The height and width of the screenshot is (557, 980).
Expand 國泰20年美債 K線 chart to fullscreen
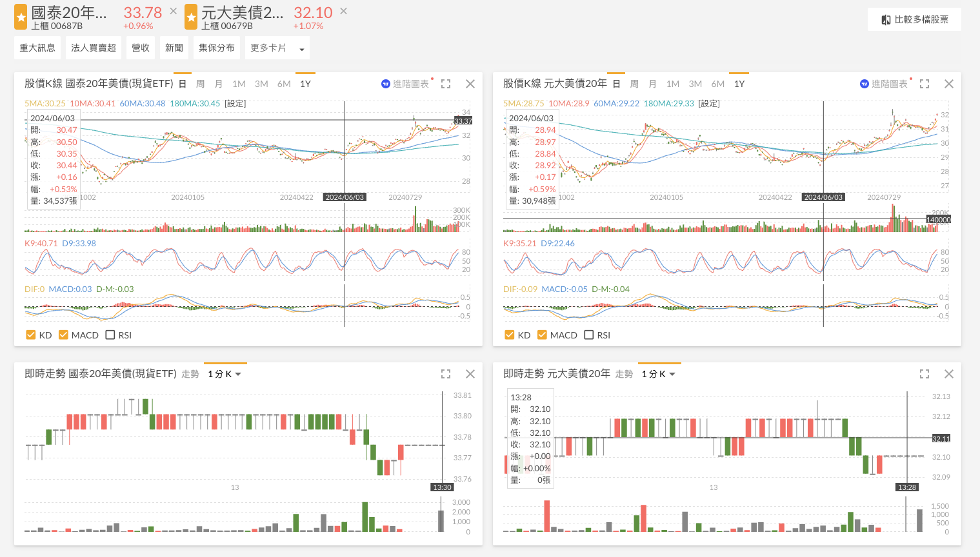446,84
